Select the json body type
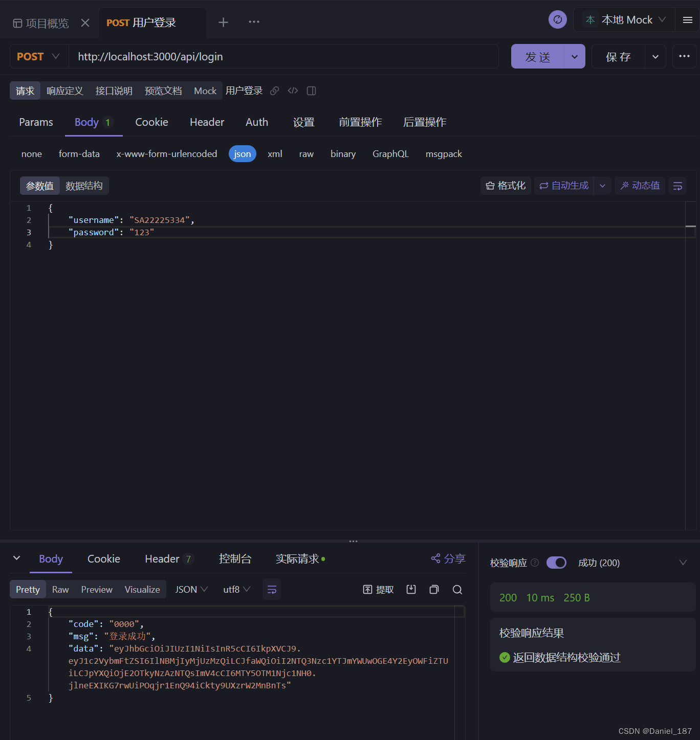Viewport: 700px width, 740px height. tap(243, 154)
